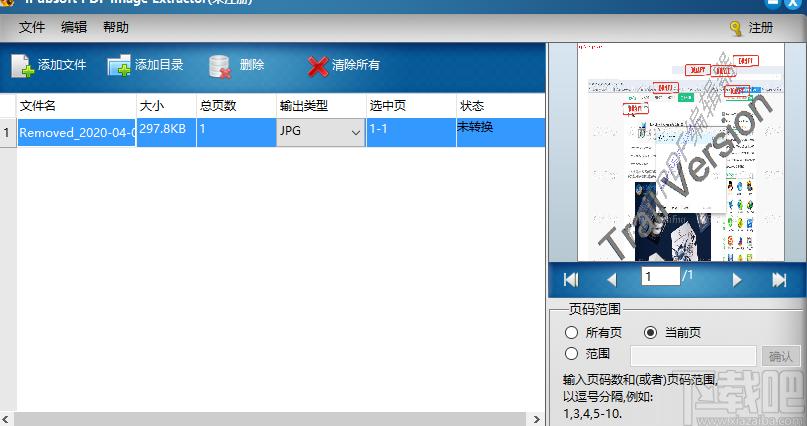The width and height of the screenshot is (807, 426).
Task: Go to next preview page
Action: pyautogui.click(x=737, y=280)
